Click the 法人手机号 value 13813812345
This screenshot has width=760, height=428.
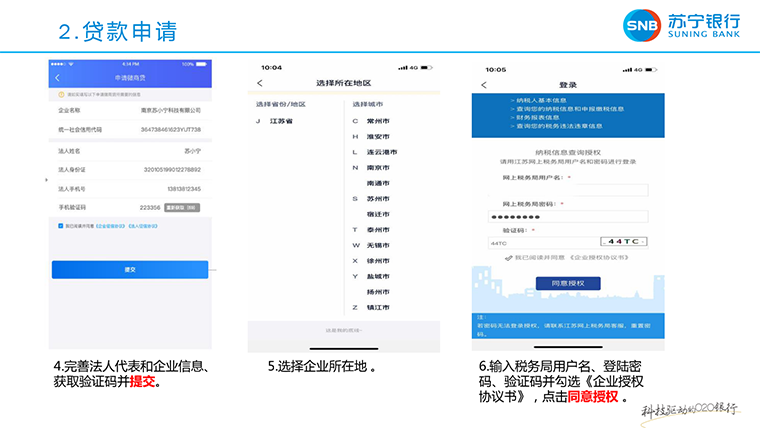tap(184, 189)
